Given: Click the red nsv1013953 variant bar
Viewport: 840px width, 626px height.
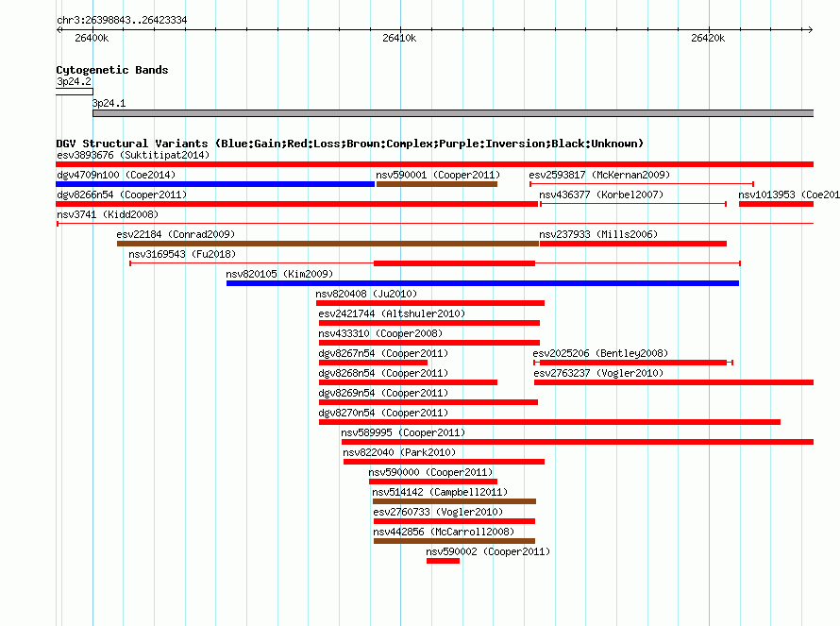Looking at the screenshot, I should click(x=776, y=204).
